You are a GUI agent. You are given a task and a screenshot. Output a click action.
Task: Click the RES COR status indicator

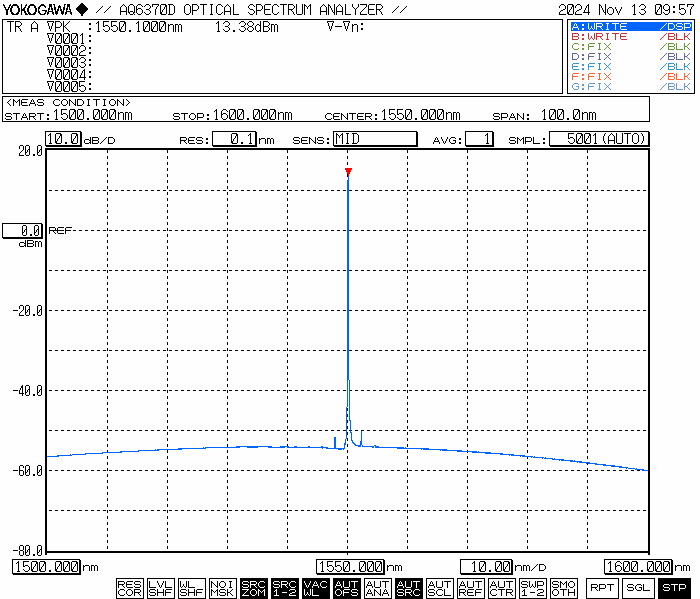click(x=129, y=588)
